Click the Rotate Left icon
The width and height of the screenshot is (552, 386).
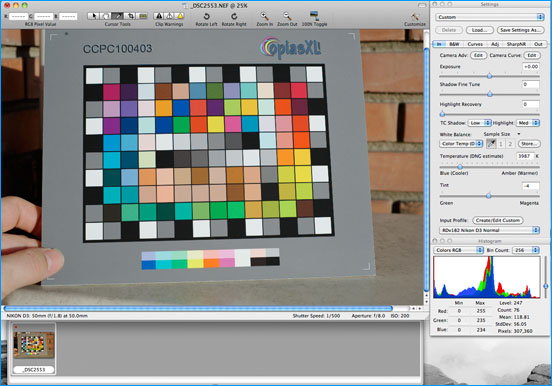pyautogui.click(x=207, y=16)
